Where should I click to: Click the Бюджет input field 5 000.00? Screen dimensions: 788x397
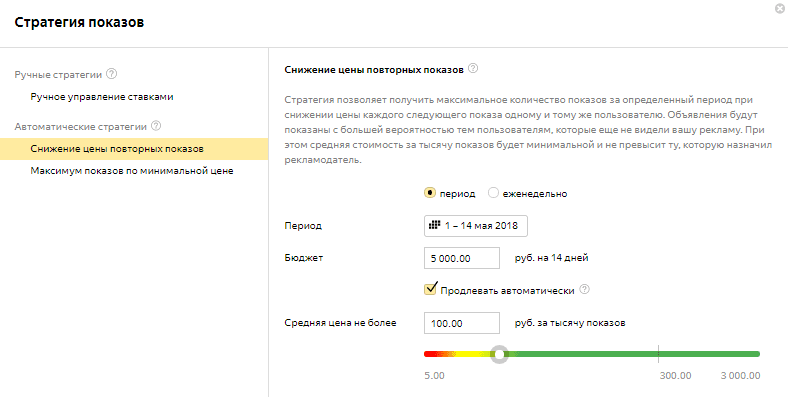pos(462,258)
